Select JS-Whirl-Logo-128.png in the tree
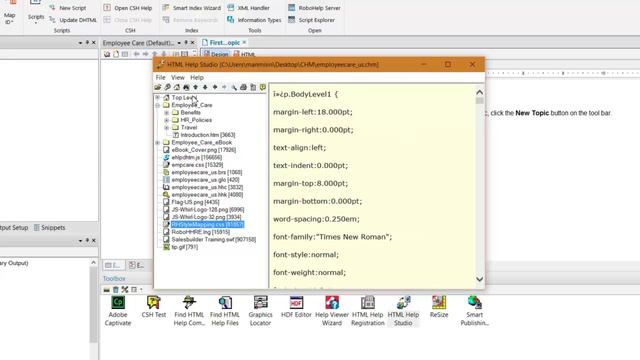This screenshot has width=640, height=360. 204,210
